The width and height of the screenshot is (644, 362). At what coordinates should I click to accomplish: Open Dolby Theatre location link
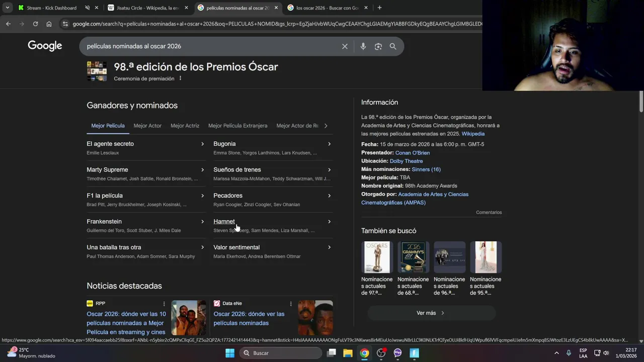click(x=406, y=161)
